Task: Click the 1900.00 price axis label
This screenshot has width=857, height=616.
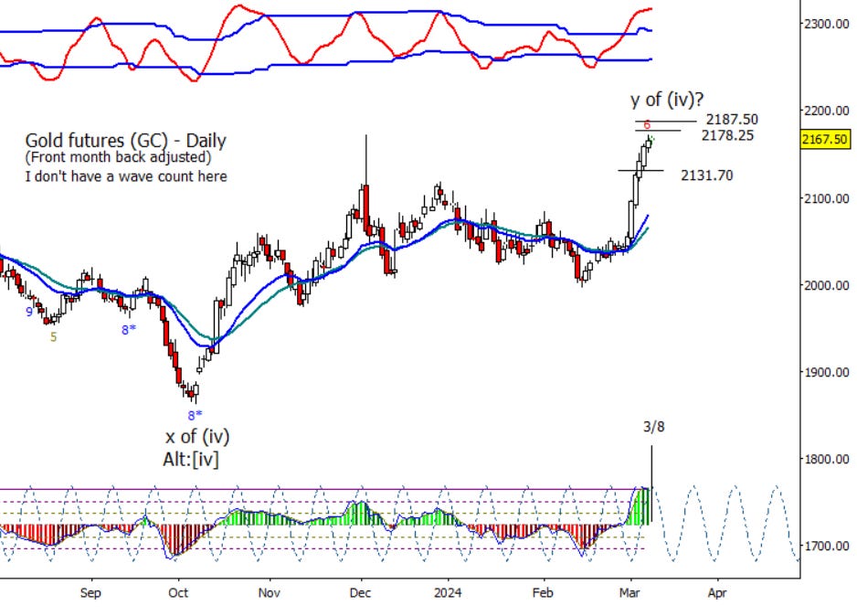Action: [826, 372]
